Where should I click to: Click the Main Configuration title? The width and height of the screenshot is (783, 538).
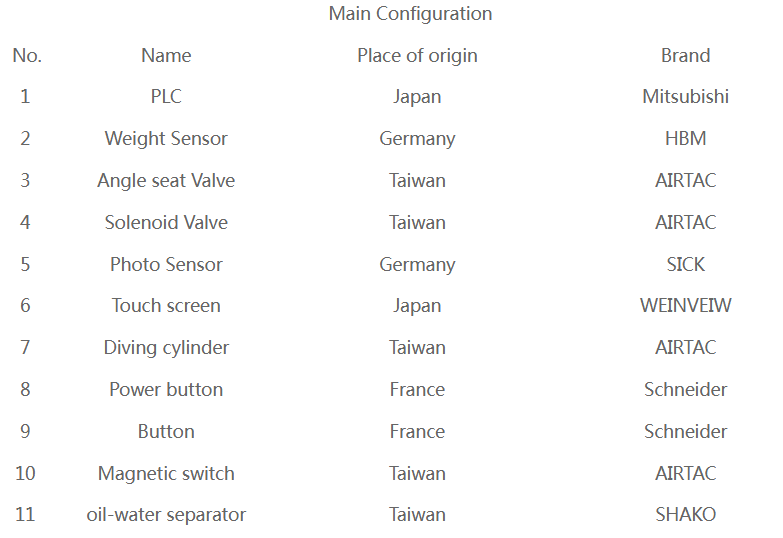(410, 14)
